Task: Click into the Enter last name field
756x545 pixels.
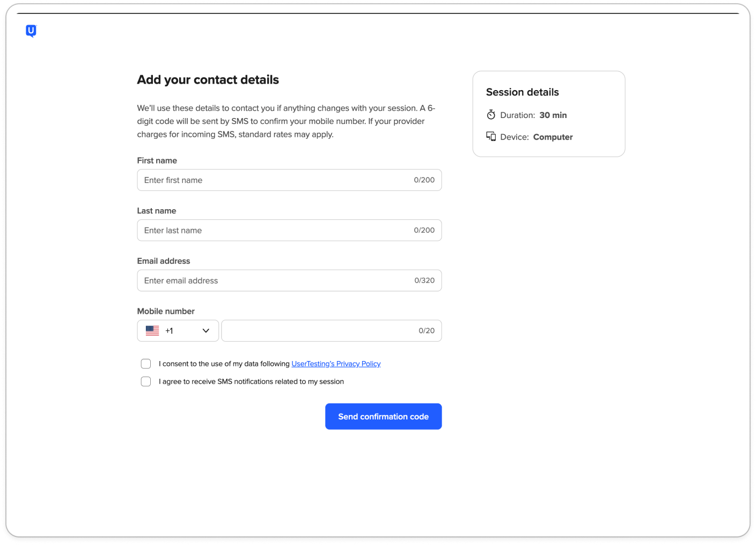Action: [x=274, y=231]
